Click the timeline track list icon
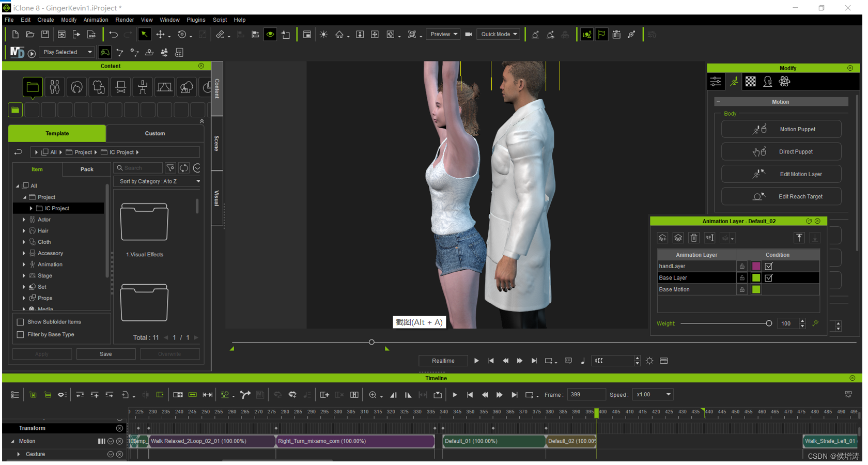 tap(15, 395)
